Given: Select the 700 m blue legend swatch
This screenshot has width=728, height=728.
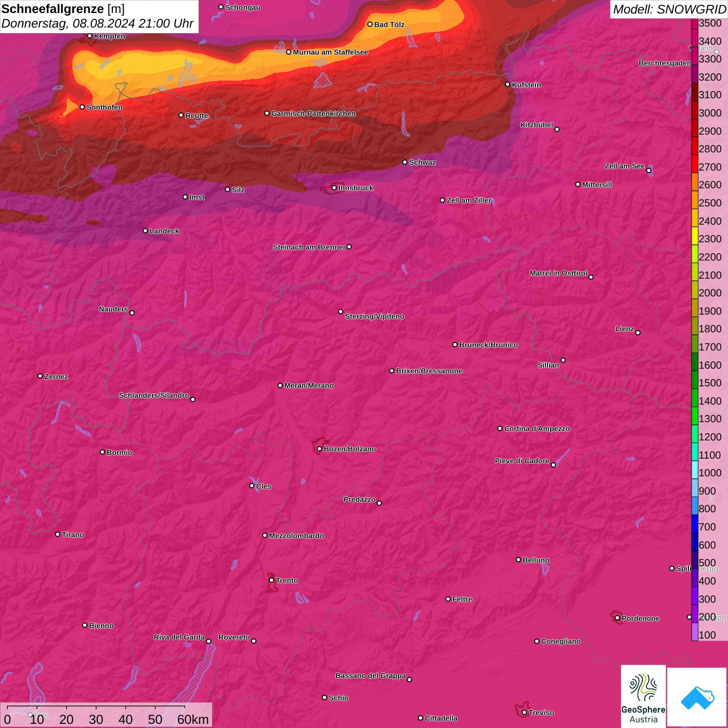Looking at the screenshot, I should click(x=695, y=524).
